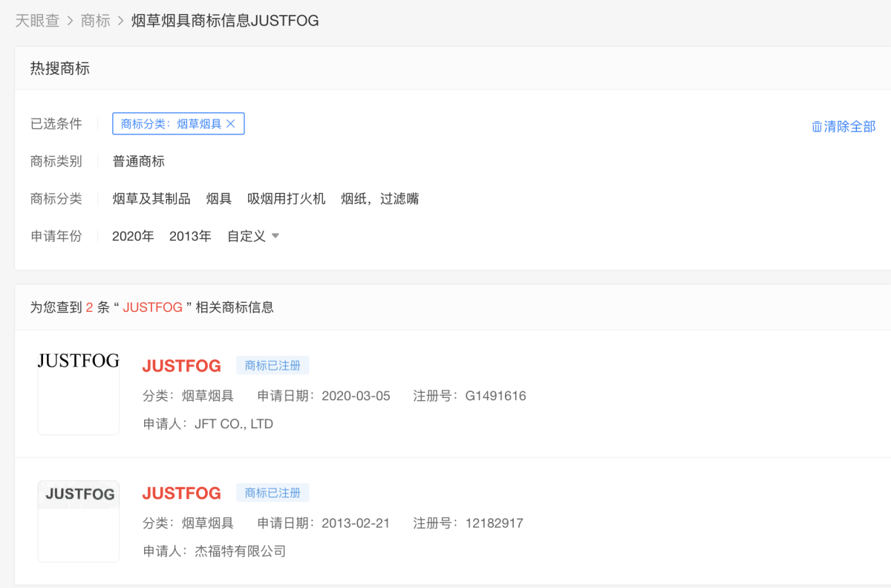This screenshot has width=891, height=588.
Task: Filter by 烟草及其制品
Action: (151, 198)
